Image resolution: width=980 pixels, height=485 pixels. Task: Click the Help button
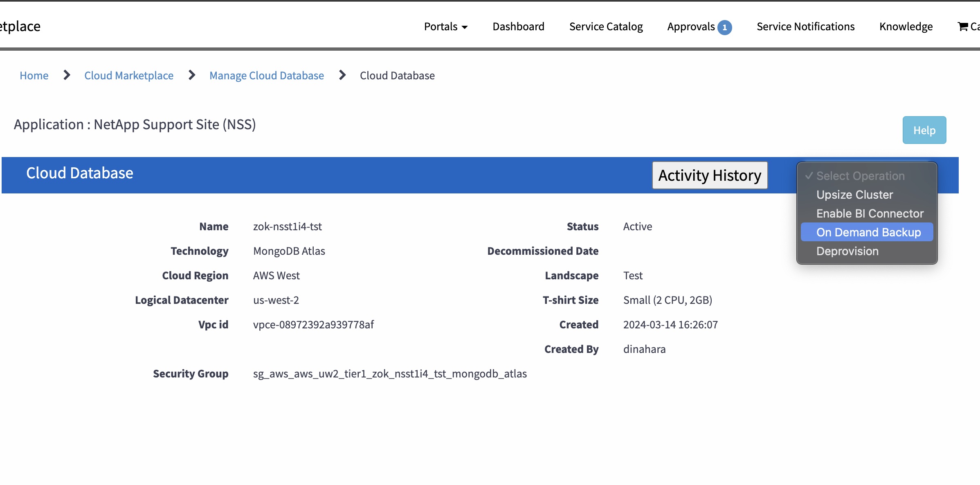pos(924,130)
